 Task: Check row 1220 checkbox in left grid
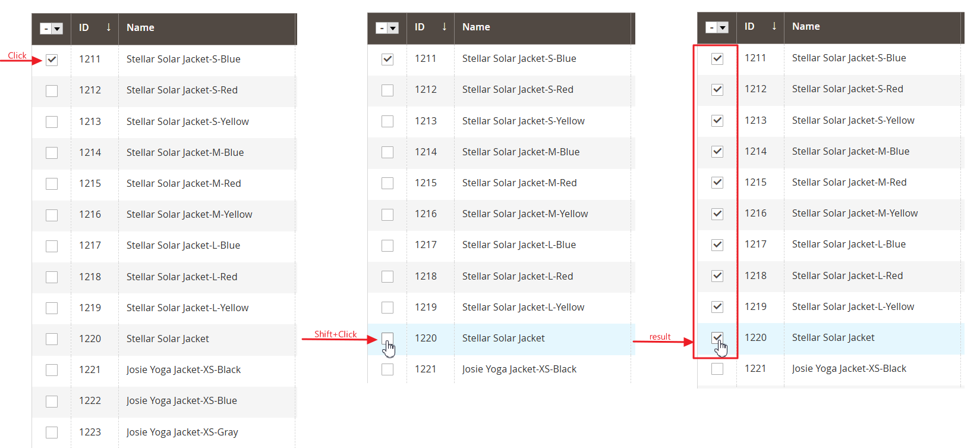[52, 339]
